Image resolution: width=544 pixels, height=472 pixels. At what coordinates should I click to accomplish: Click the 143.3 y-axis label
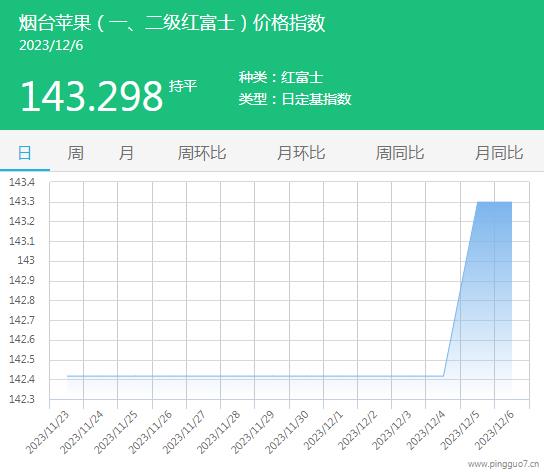point(22,201)
